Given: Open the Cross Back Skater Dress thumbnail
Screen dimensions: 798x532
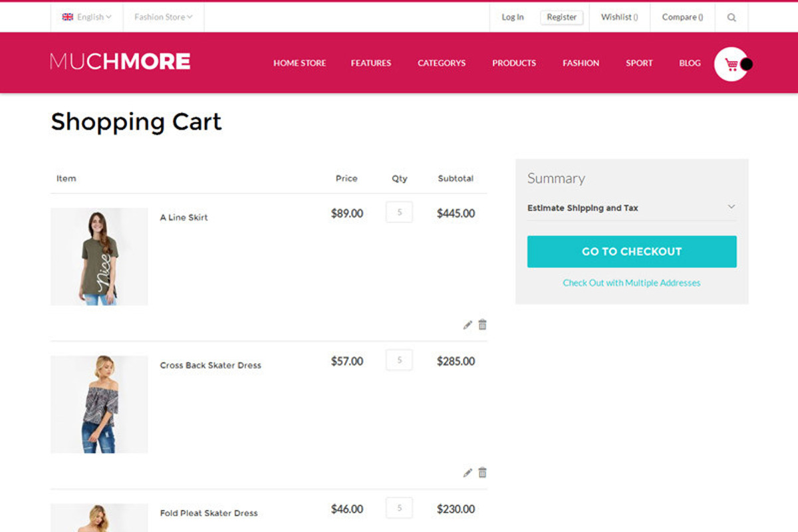Looking at the screenshot, I should 99,404.
